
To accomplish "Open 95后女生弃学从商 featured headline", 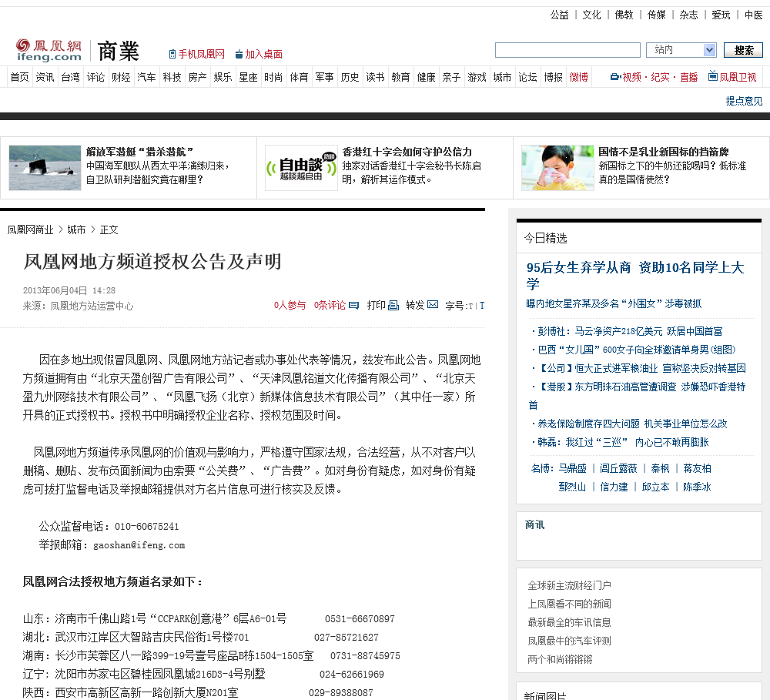I will (x=635, y=275).
